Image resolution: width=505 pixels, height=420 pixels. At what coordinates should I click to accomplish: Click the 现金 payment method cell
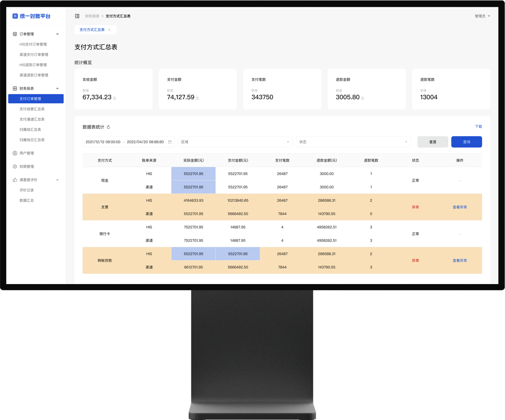pos(105,180)
